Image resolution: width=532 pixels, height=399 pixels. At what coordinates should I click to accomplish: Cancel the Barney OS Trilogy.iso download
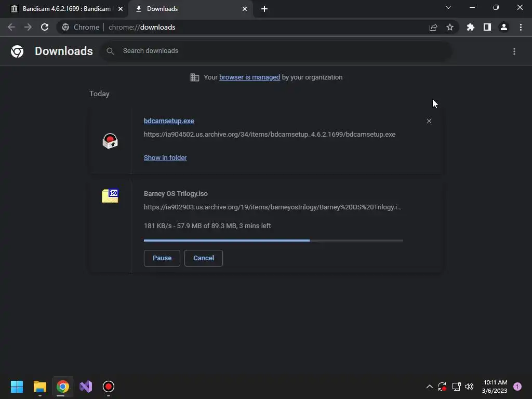204,258
